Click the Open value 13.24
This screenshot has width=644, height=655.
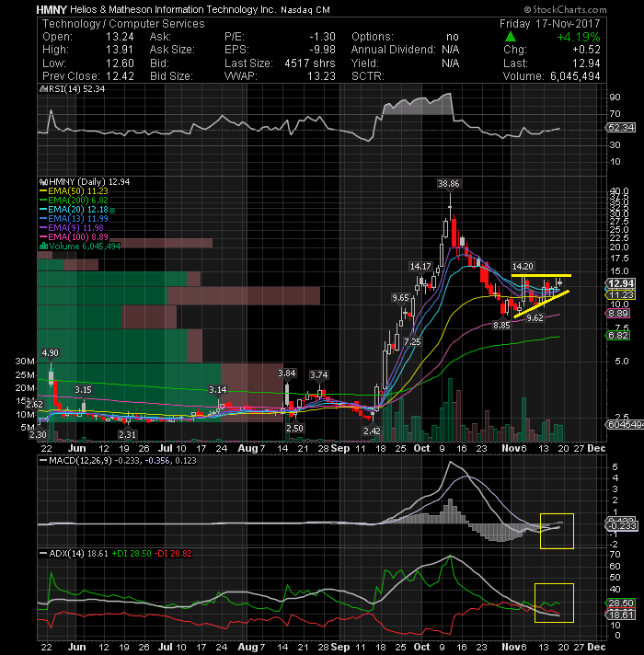click(120, 37)
